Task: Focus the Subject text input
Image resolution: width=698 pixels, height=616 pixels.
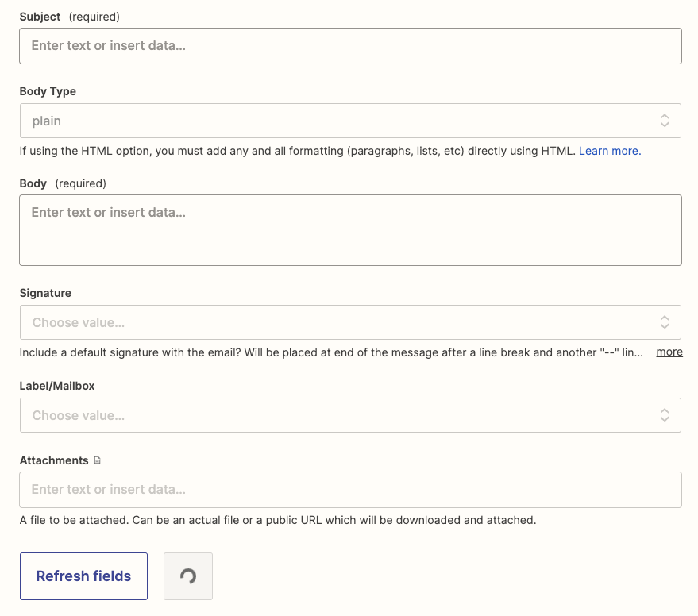Action: point(350,46)
